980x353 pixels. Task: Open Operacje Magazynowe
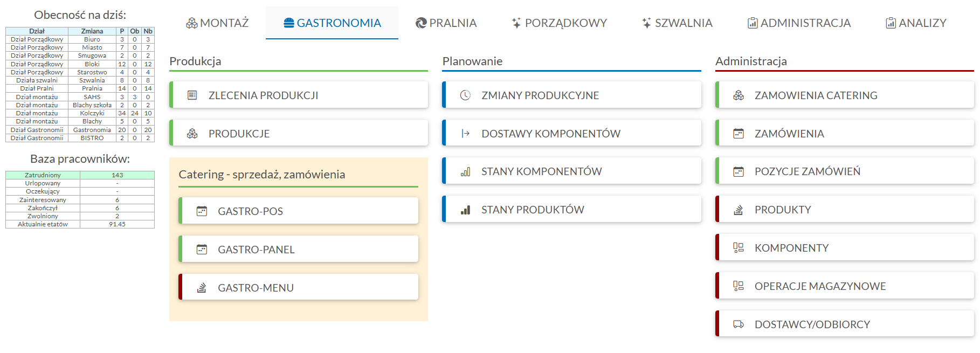(844, 286)
